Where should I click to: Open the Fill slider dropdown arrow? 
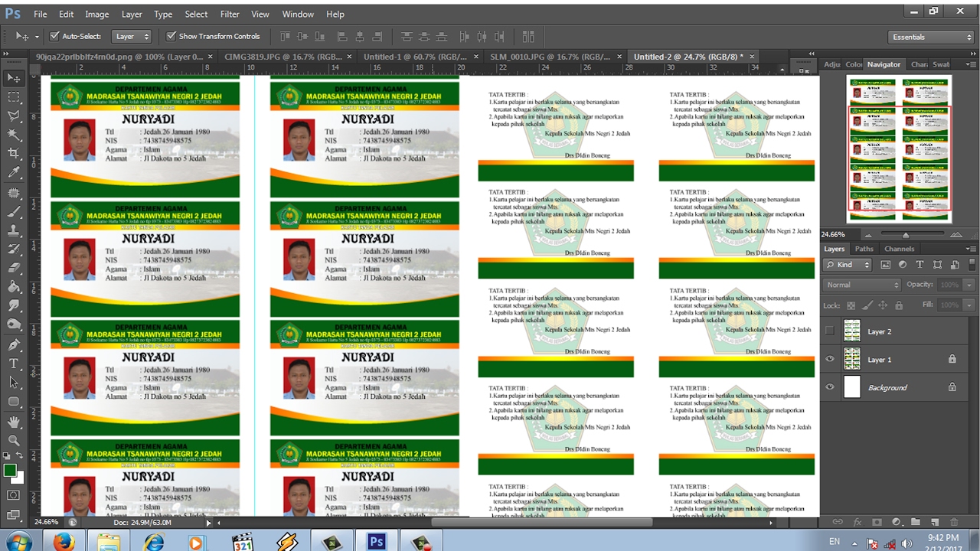click(969, 305)
